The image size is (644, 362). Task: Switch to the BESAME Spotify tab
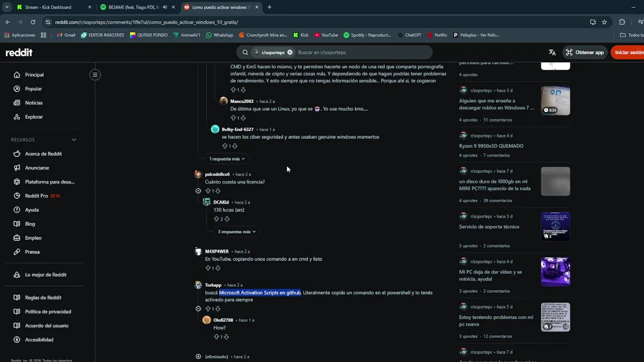(137, 7)
